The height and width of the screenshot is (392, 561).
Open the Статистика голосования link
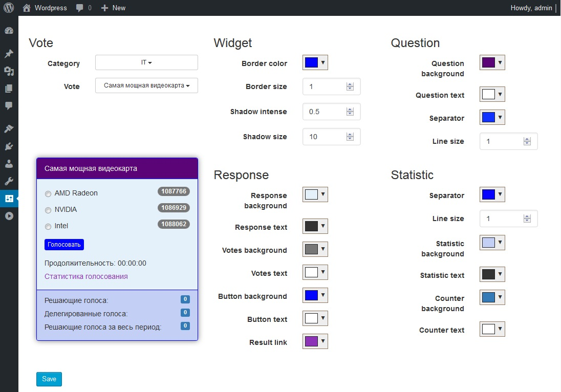tap(86, 276)
